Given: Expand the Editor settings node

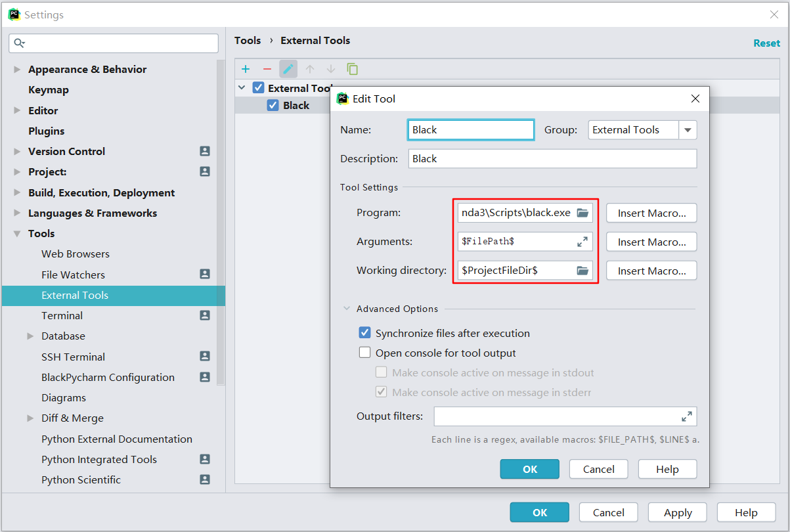Looking at the screenshot, I should pyautogui.click(x=17, y=110).
